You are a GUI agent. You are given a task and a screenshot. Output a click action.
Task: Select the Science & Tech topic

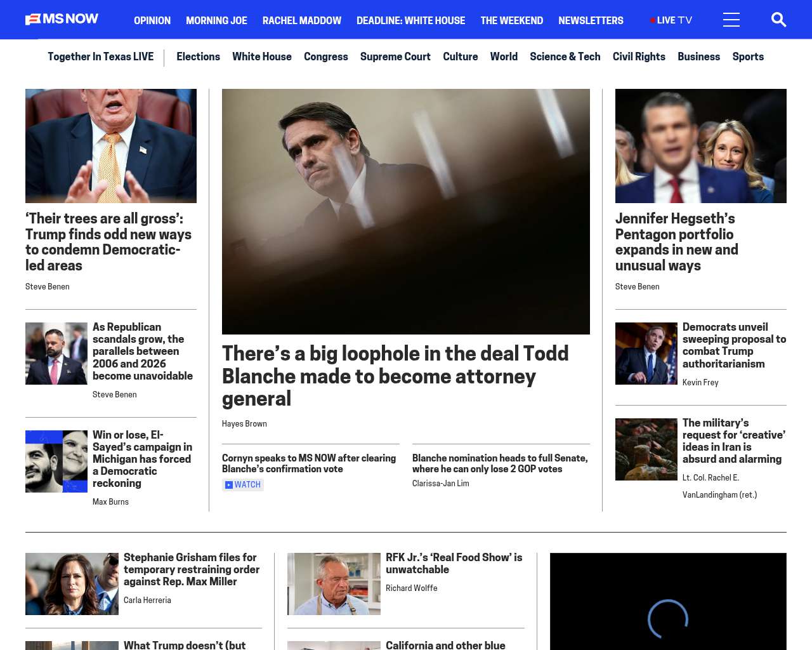(x=565, y=56)
